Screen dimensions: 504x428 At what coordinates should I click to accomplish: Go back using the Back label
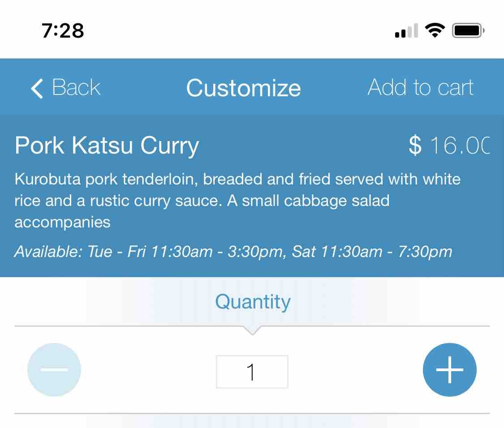click(76, 87)
